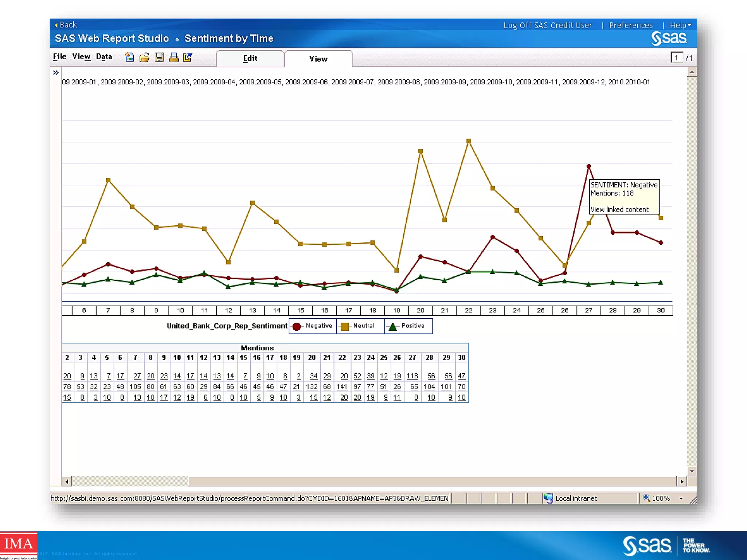747x560 pixels.
Task: Click the page number input field
Action: (x=677, y=58)
